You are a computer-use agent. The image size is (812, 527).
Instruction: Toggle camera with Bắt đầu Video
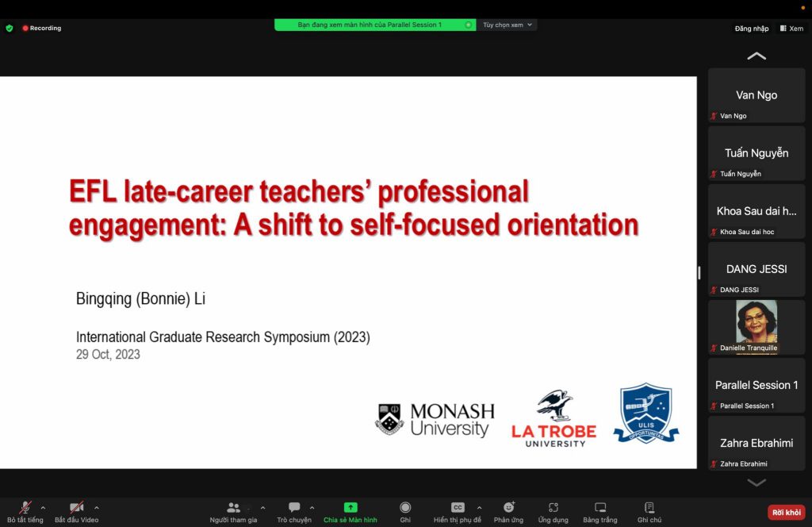(76, 508)
